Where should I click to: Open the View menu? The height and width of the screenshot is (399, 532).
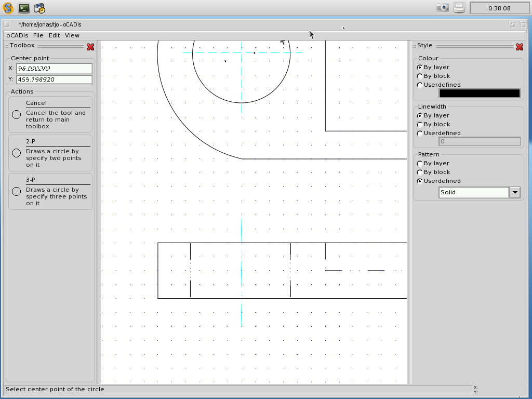click(72, 35)
